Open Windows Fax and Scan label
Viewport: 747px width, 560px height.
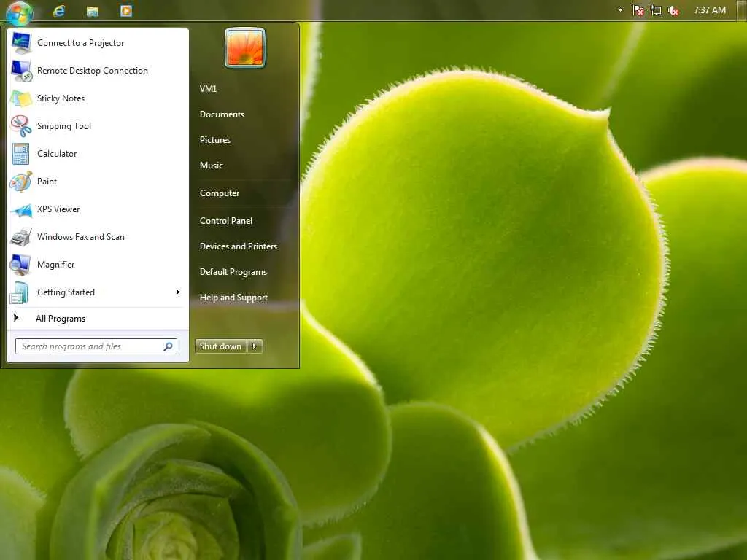(80, 237)
